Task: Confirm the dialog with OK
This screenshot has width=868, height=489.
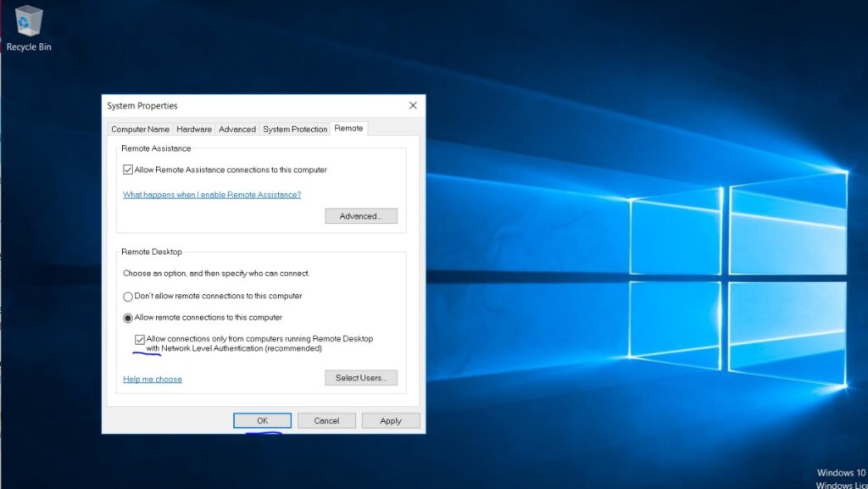Action: coord(263,420)
